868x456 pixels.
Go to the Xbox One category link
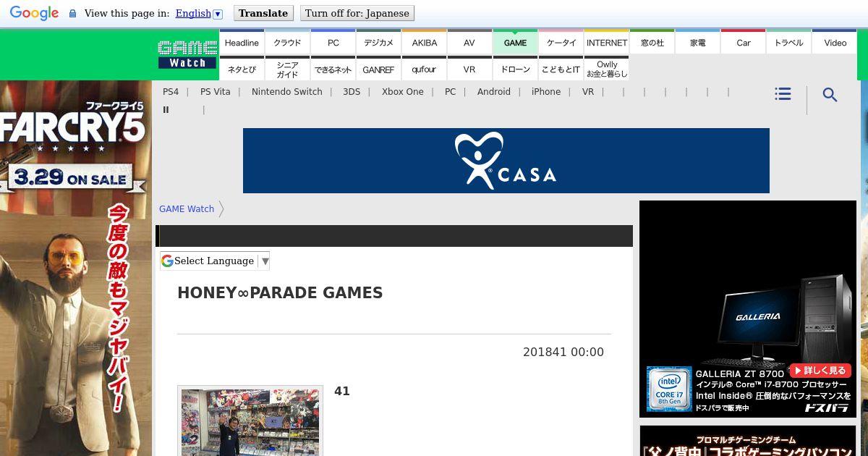click(x=403, y=92)
